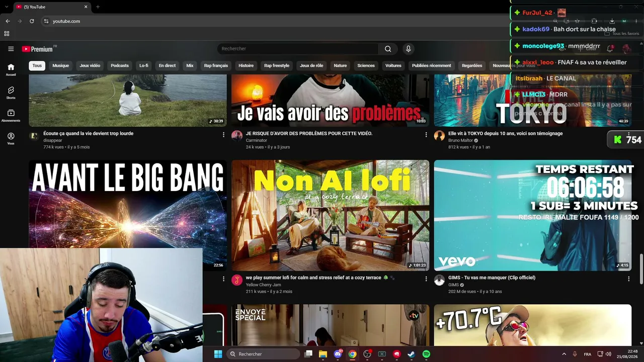This screenshot has width=644, height=362.
Task: Open Chrome apps grid in bookmarks bar
Action: 7,34
